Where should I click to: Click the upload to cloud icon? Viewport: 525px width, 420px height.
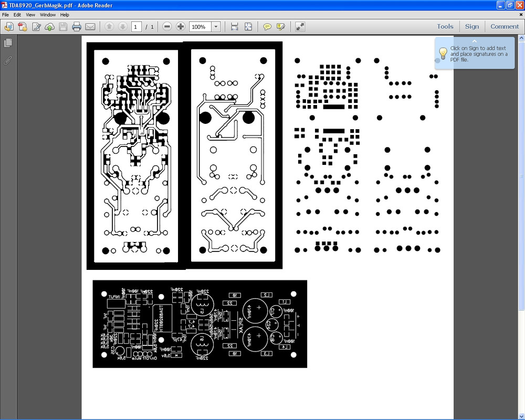49,26
